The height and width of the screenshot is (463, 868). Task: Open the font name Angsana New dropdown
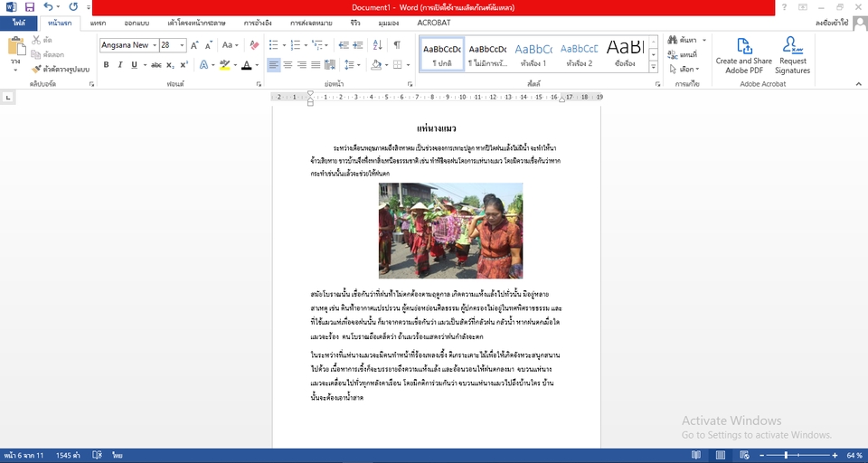coord(155,45)
